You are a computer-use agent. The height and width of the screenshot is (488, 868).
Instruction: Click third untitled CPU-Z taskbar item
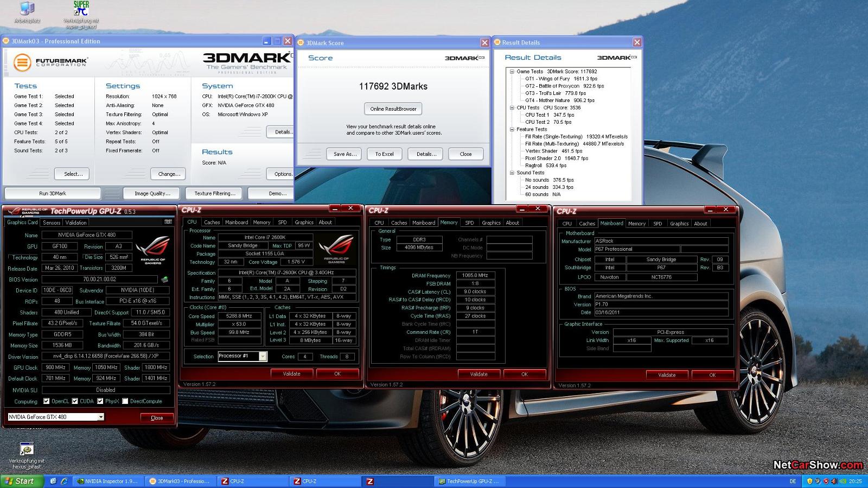pos(398,481)
